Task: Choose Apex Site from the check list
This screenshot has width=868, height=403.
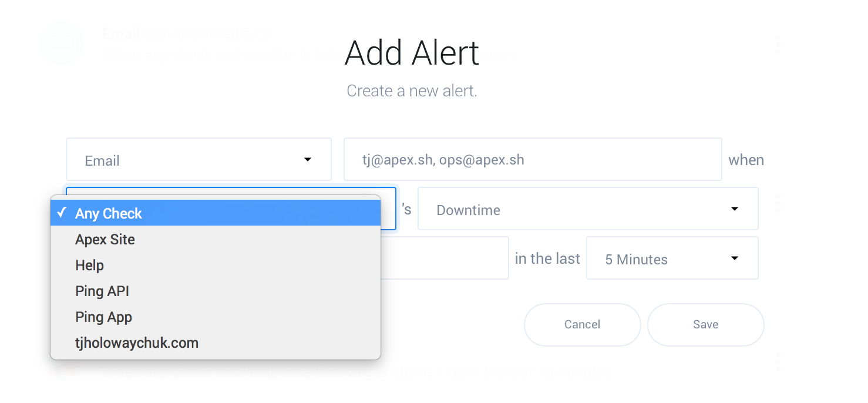Action: point(105,239)
